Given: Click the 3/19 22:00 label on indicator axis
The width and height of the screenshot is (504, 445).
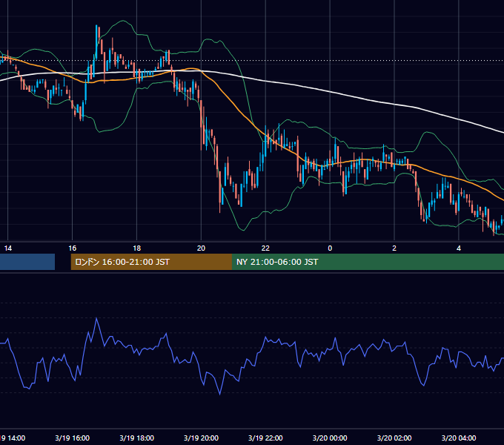Looking at the screenshot, I should click(265, 438).
